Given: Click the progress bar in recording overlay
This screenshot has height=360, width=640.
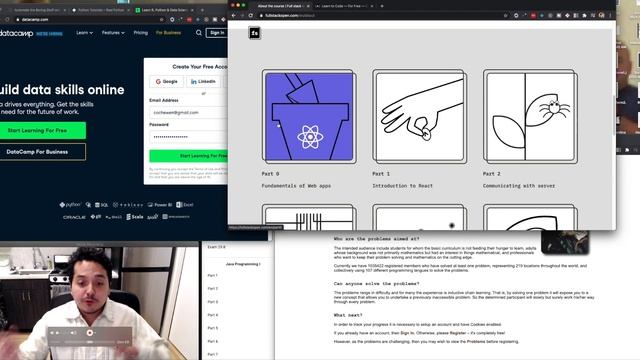Looking at the screenshot, I should tap(90, 342).
